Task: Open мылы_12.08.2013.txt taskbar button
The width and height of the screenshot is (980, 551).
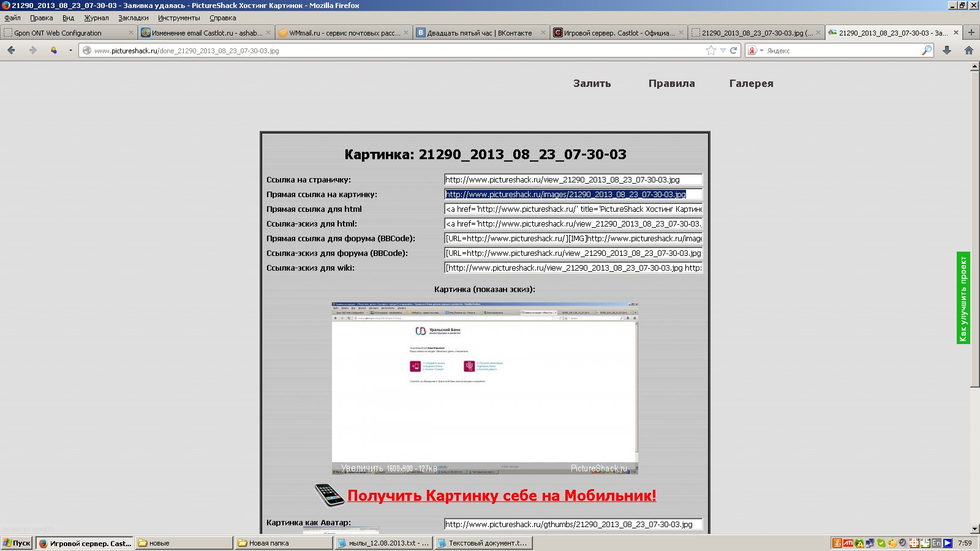Action: (x=383, y=543)
